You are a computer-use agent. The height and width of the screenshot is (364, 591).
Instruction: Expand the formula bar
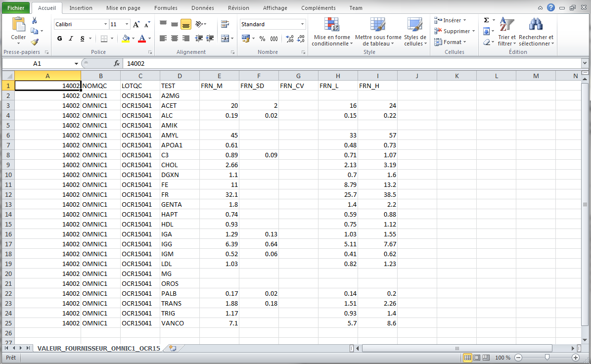(585, 63)
